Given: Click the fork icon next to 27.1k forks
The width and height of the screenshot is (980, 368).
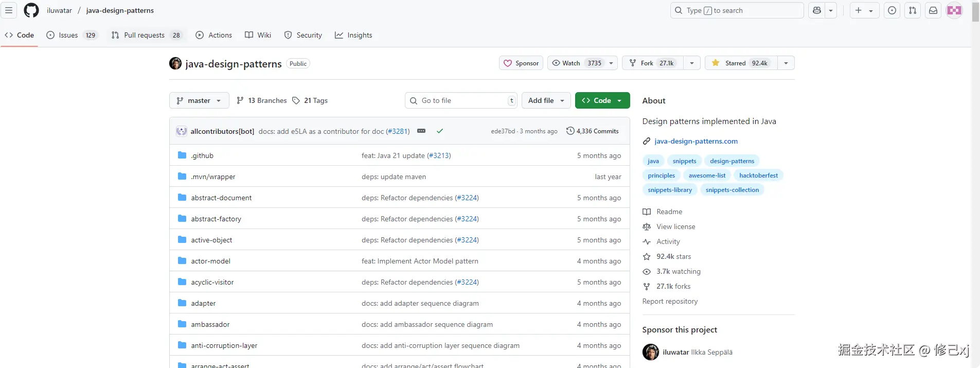Looking at the screenshot, I should [647, 286].
